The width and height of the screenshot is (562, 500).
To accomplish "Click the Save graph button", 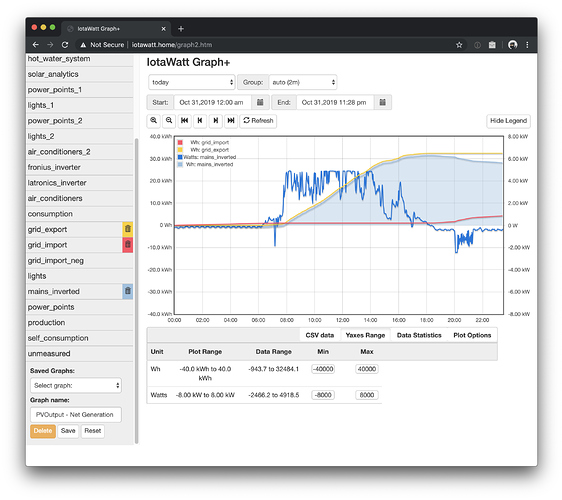I will (68, 431).
